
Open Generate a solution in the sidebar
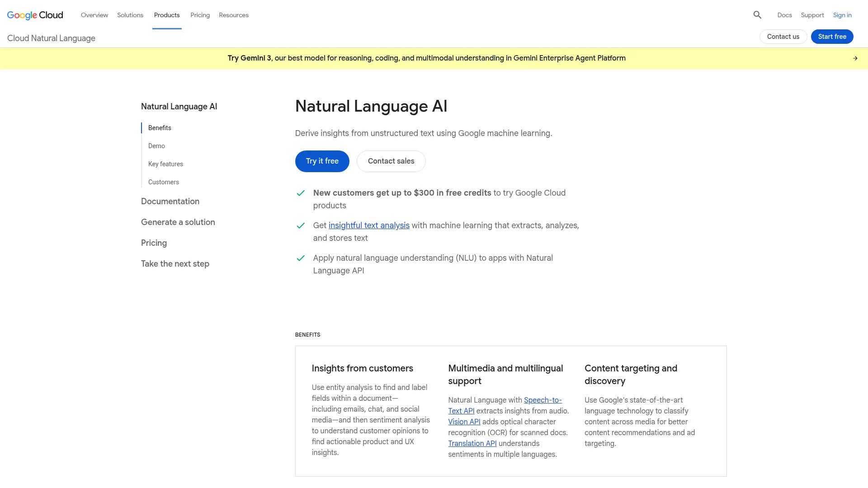tap(178, 222)
